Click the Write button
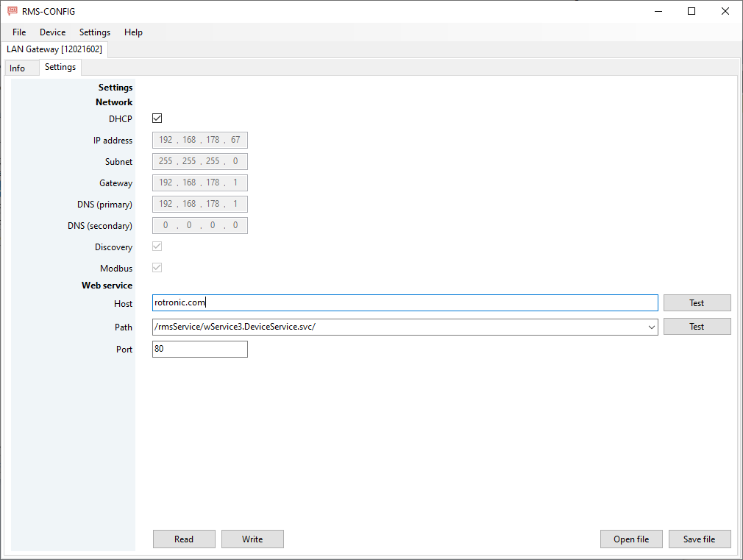 252,539
